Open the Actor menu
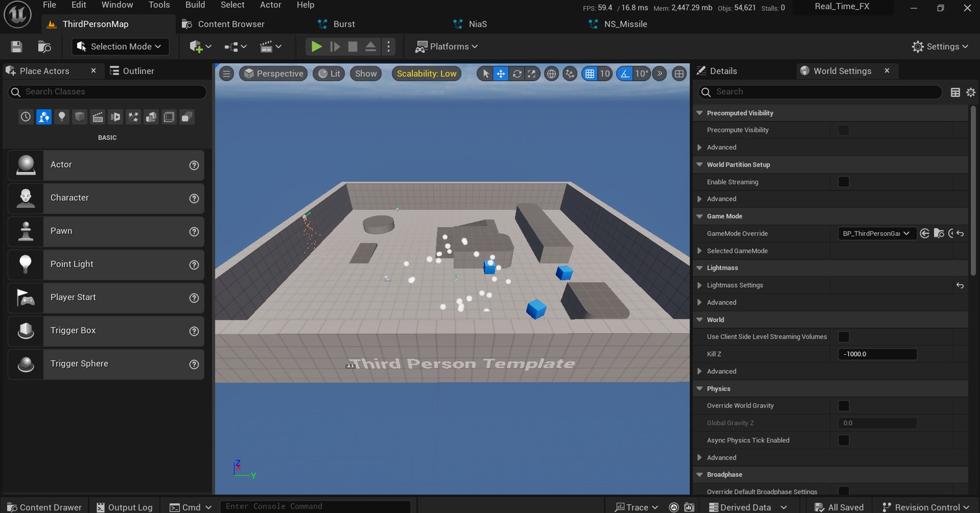 coord(271,5)
